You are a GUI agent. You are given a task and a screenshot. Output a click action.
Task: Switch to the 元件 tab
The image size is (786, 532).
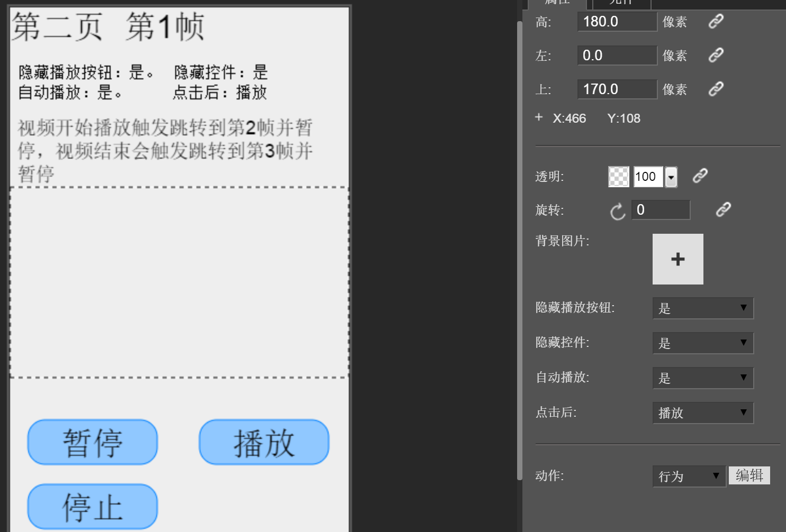[x=621, y=3]
